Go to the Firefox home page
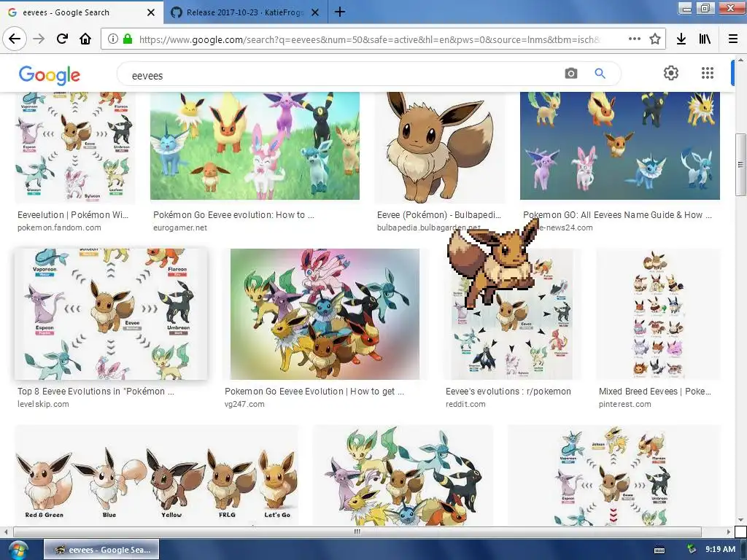Image resolution: width=747 pixels, height=560 pixels. pos(85,39)
